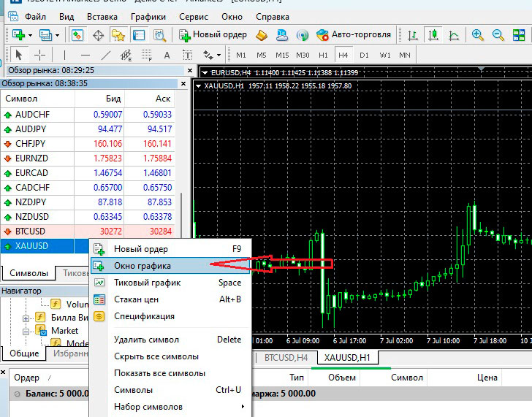Select the Fibonacci retracement tool

point(146,55)
